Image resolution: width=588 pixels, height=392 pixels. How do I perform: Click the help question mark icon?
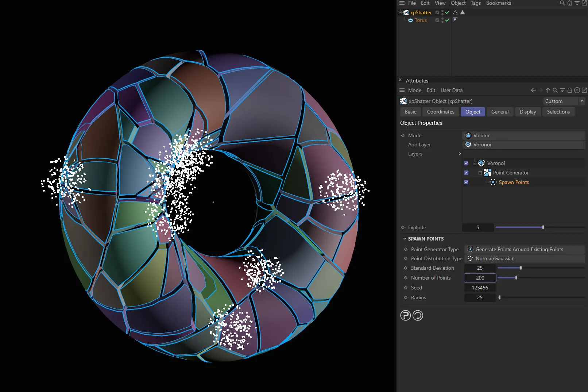[x=405, y=315]
